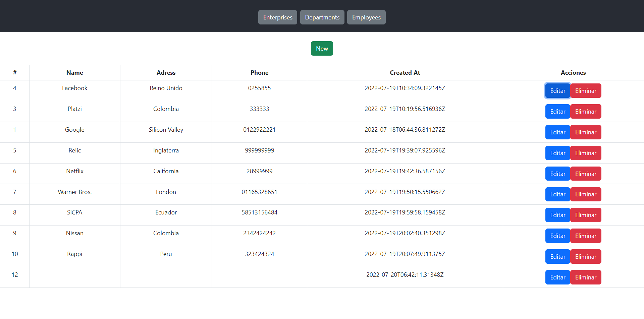Viewport: 644px width, 319px height.
Task: Remove the Google enterprise
Action: 586,132
